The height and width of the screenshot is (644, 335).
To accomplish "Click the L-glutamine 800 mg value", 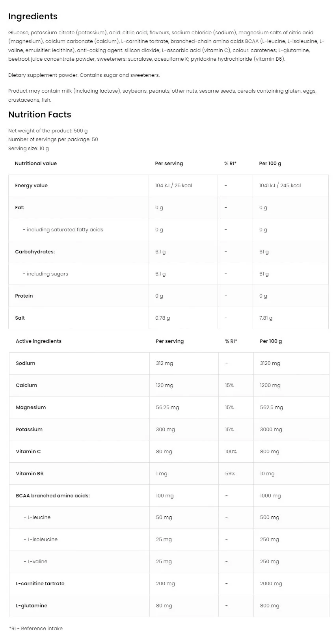I will coord(270,606).
